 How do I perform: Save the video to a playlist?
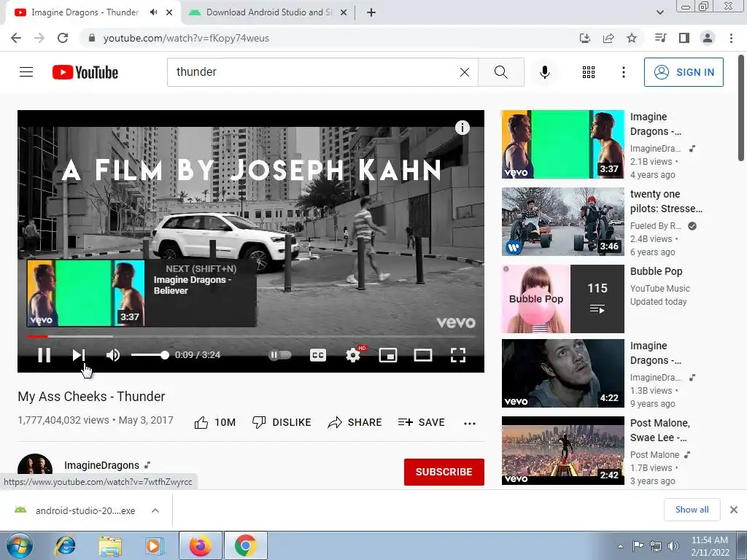point(421,422)
